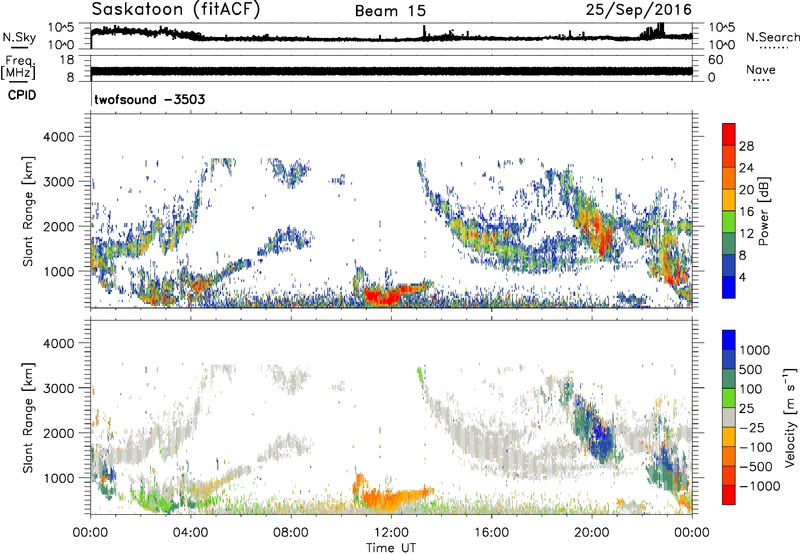Click the noise spike near 13:00 in the sky noise panel
Screen dimensions: 800x554
tap(424, 32)
